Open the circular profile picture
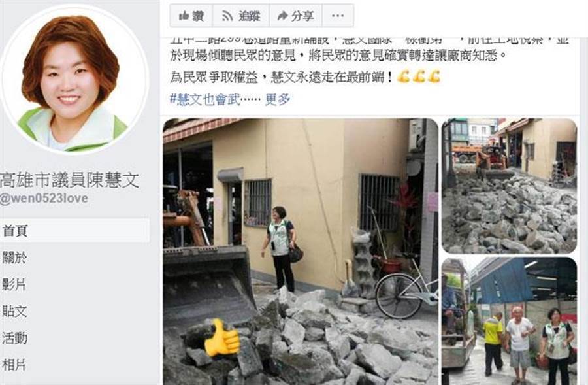 click(74, 79)
